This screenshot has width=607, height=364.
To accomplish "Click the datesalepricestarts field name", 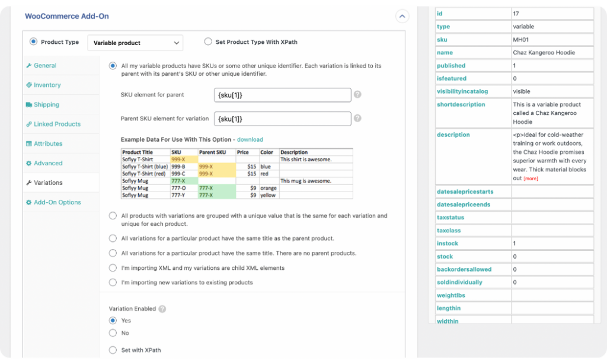I will coord(465,191).
